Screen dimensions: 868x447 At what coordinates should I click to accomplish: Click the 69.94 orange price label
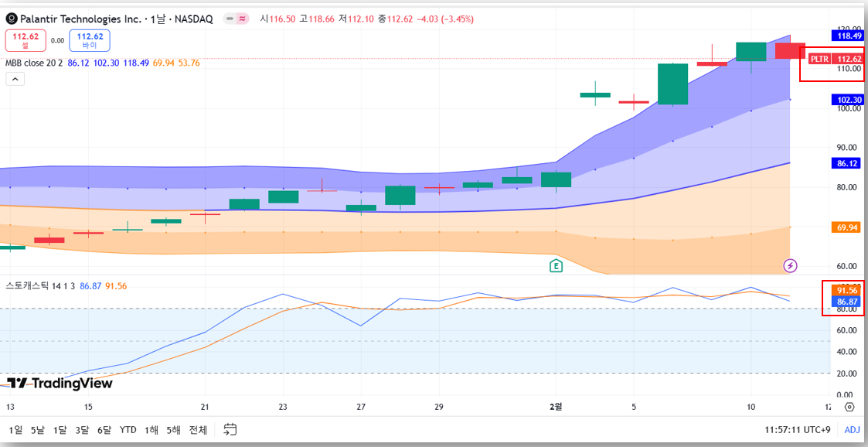pos(846,227)
